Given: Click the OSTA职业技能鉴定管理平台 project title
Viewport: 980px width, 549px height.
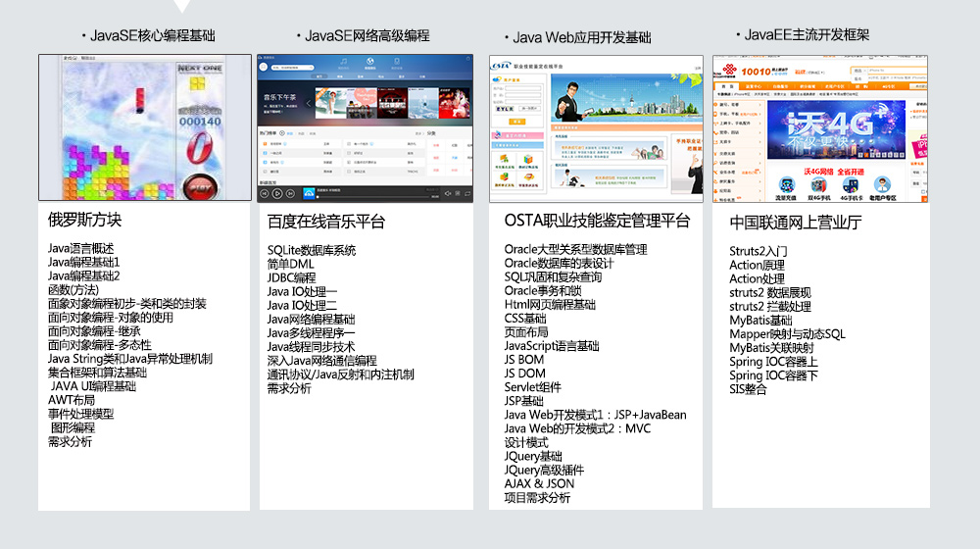Looking at the screenshot, I should pos(597,221).
